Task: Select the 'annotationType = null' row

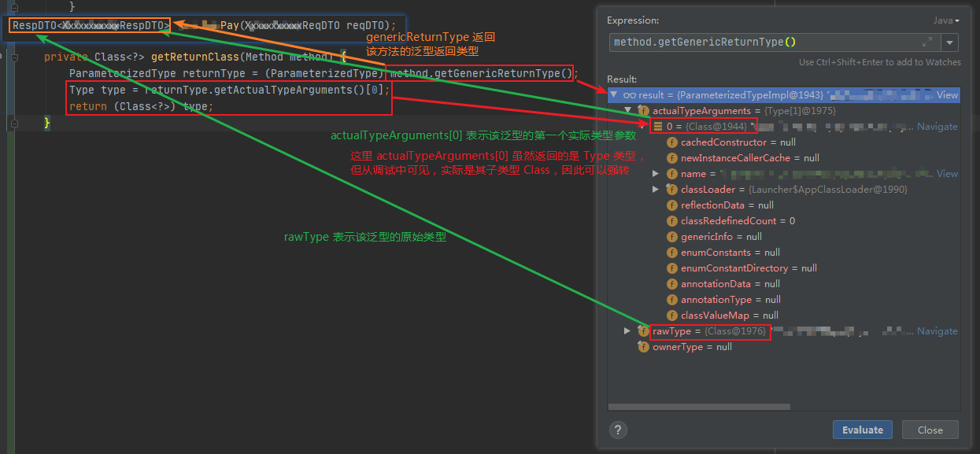Action: tap(784, 300)
